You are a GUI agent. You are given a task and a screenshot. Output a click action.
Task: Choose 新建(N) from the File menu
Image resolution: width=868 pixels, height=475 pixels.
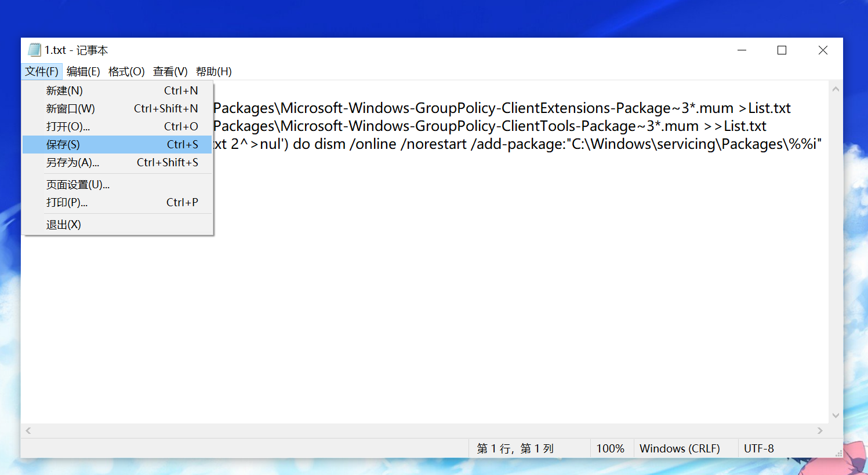tap(117, 90)
